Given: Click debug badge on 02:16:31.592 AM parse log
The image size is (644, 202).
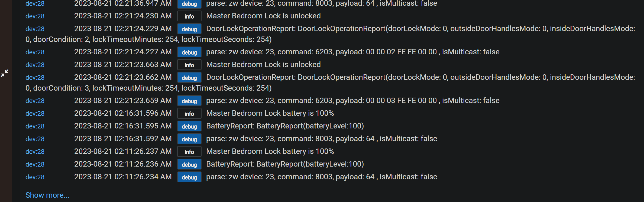Looking at the screenshot, I should coord(189,139).
